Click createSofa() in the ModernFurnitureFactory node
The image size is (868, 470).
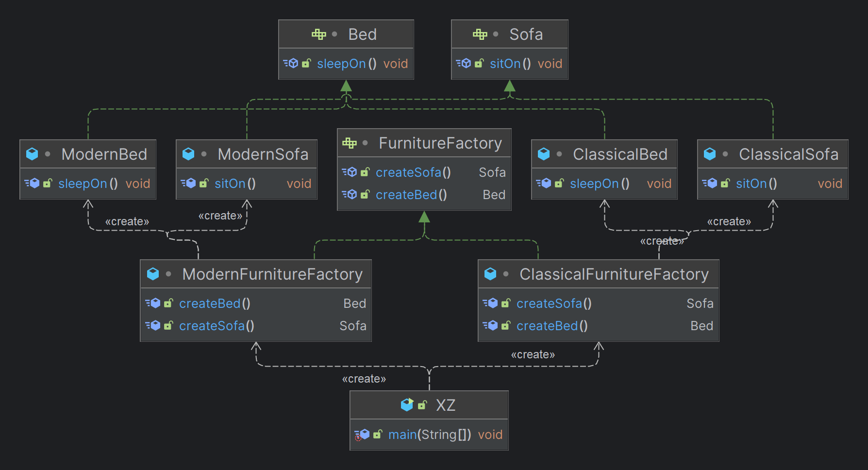217,326
